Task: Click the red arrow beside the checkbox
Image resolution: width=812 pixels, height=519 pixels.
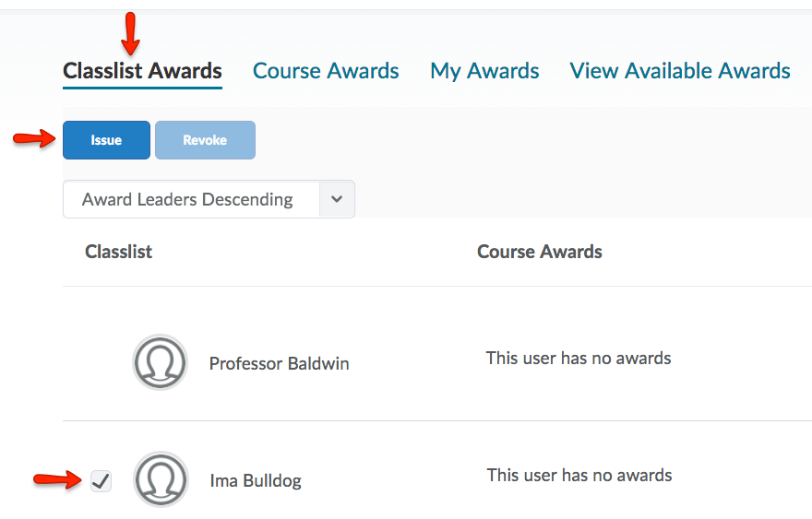Action: pyautogui.click(x=55, y=478)
